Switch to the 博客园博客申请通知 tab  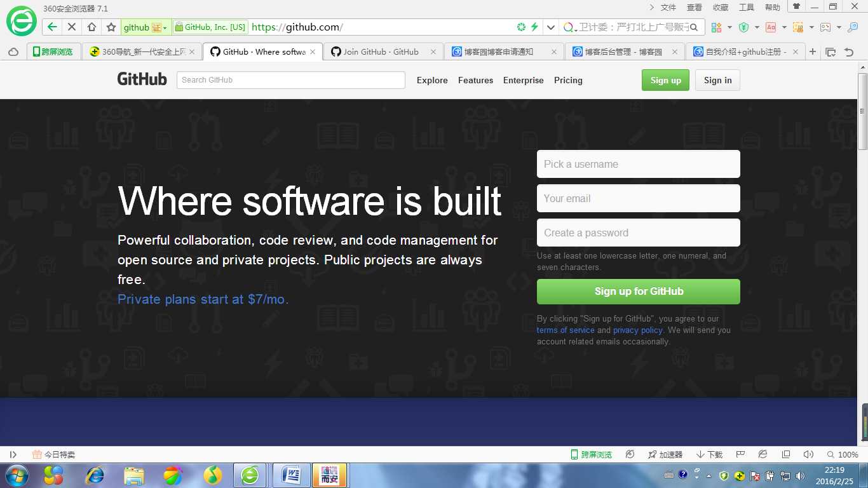point(504,52)
